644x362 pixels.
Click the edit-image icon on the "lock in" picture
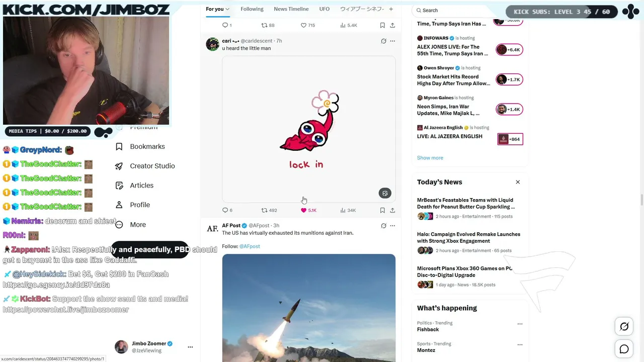pyautogui.click(x=385, y=193)
